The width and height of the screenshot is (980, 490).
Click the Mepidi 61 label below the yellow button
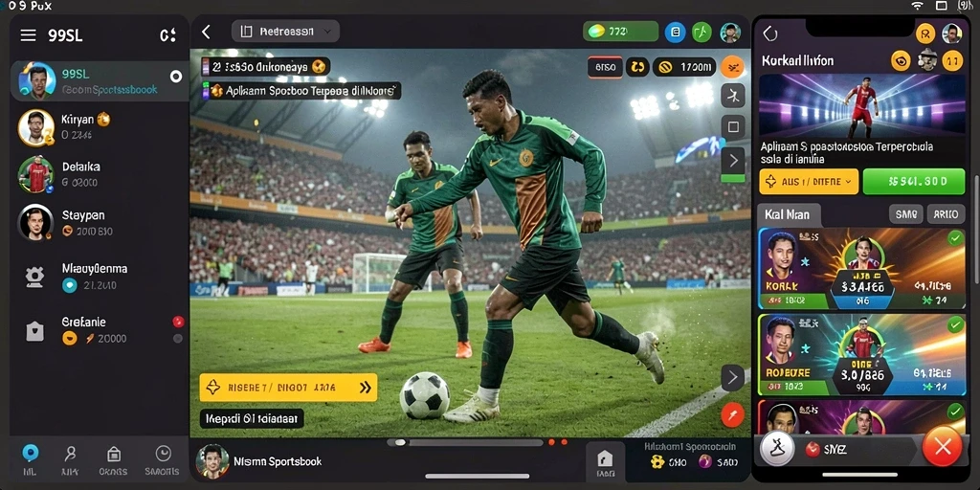(252, 418)
